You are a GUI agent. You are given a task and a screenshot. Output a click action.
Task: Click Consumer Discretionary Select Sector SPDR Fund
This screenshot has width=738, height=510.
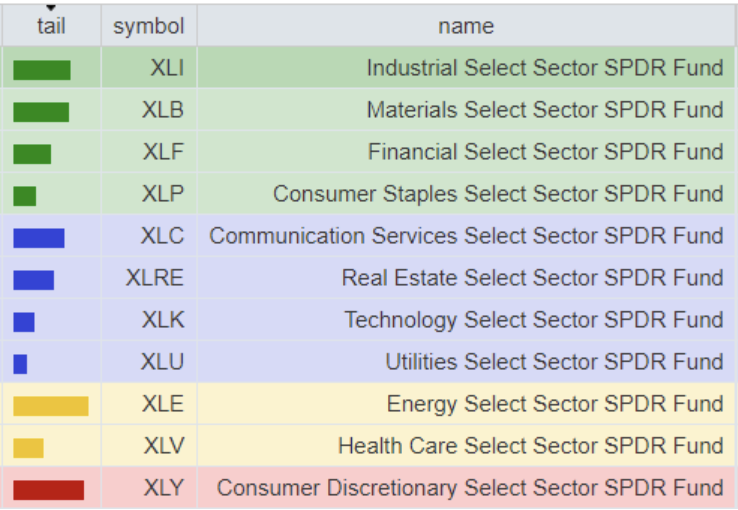(x=469, y=488)
